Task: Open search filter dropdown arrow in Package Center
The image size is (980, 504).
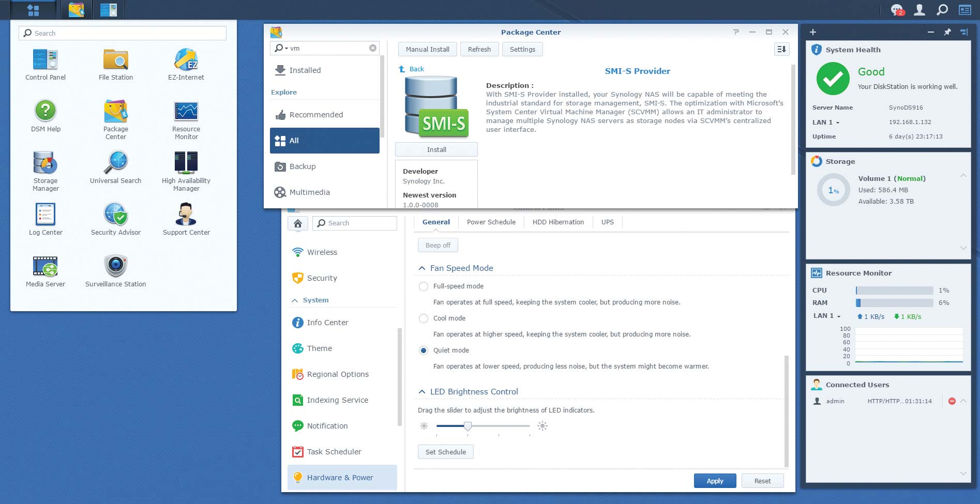Action: [x=286, y=49]
